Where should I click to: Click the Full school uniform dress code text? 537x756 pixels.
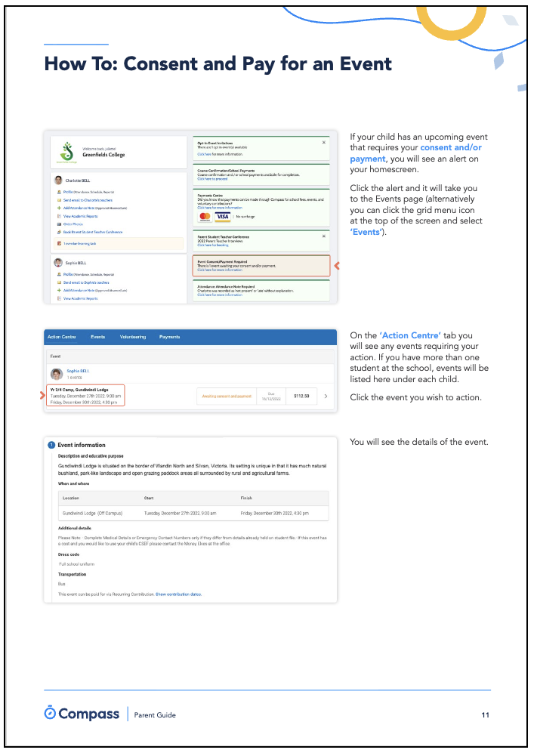click(x=76, y=563)
